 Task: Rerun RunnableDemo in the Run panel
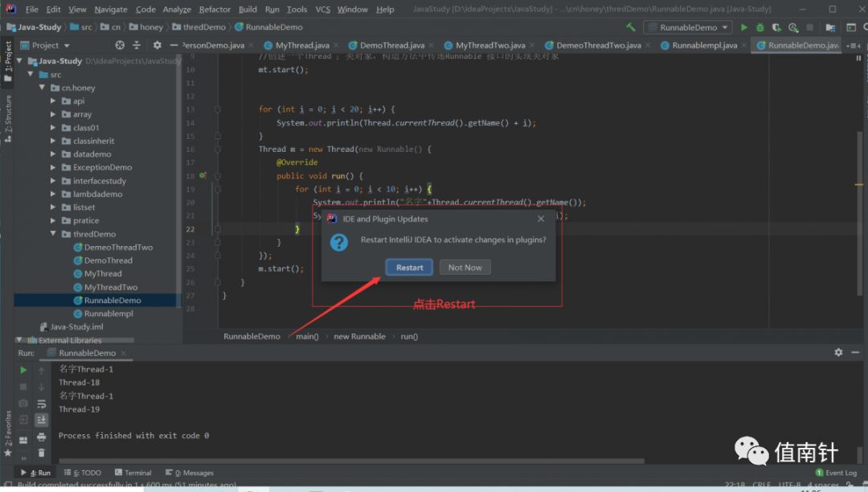coord(23,370)
